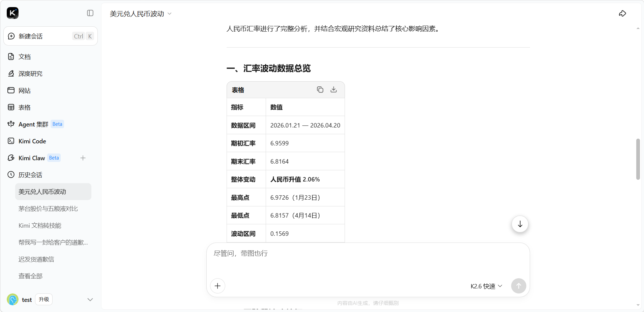Image resolution: width=644 pixels, height=312 pixels.
Task: Click 查看全部 to view all history
Action: click(x=30, y=276)
